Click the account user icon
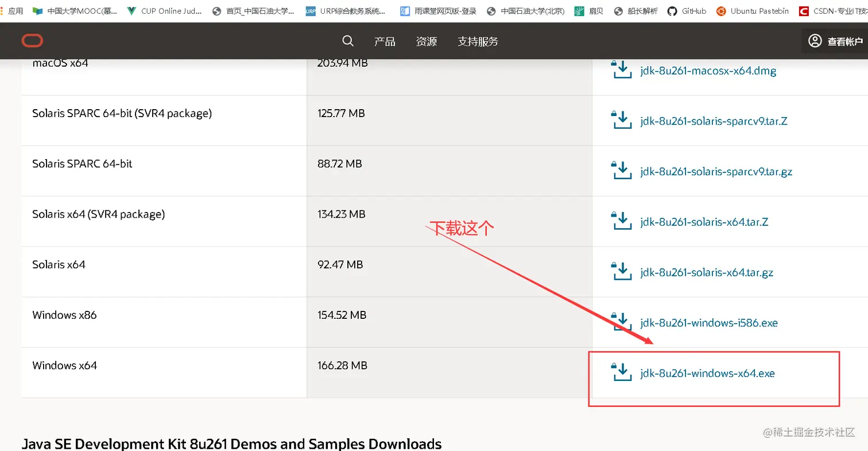This screenshot has width=868, height=451. [x=815, y=41]
